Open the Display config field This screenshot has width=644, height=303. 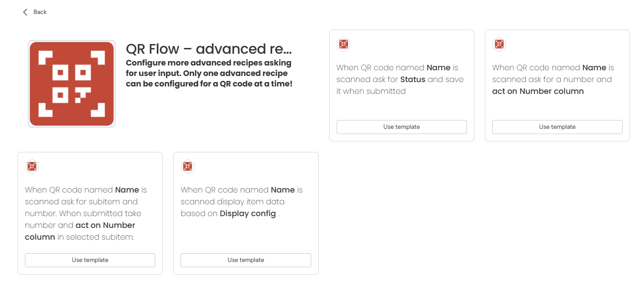click(x=248, y=213)
